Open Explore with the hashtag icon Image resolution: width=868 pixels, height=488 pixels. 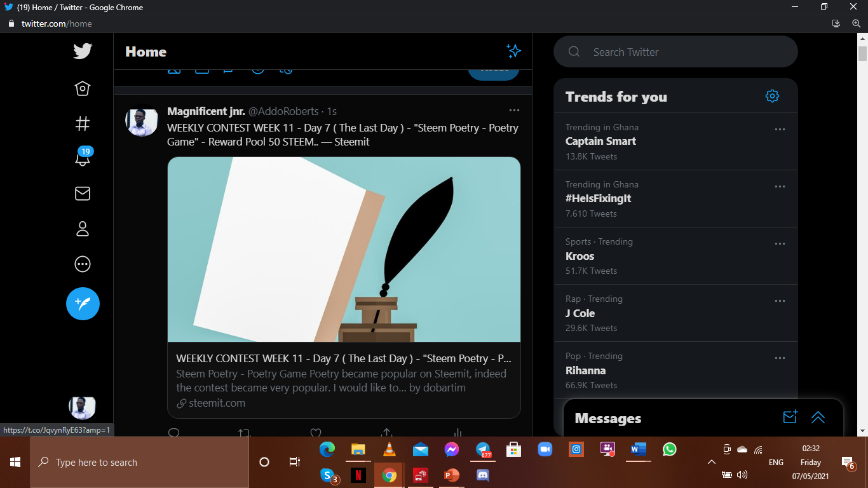83,123
